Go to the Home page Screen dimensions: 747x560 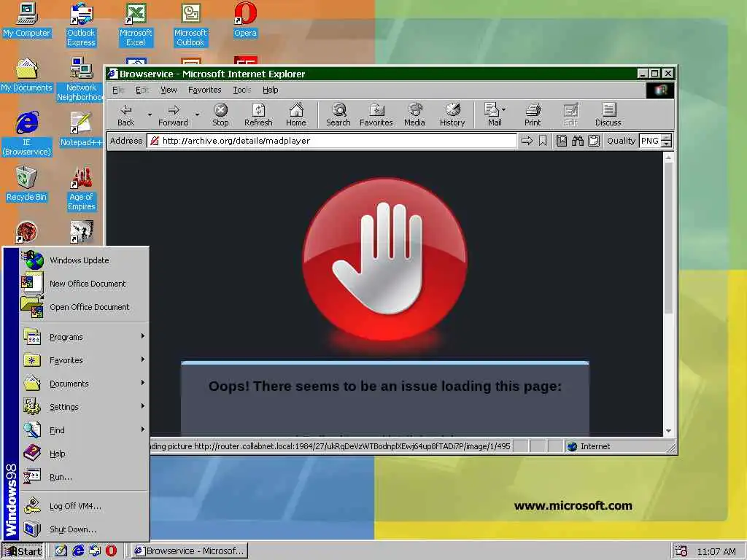[x=296, y=115]
